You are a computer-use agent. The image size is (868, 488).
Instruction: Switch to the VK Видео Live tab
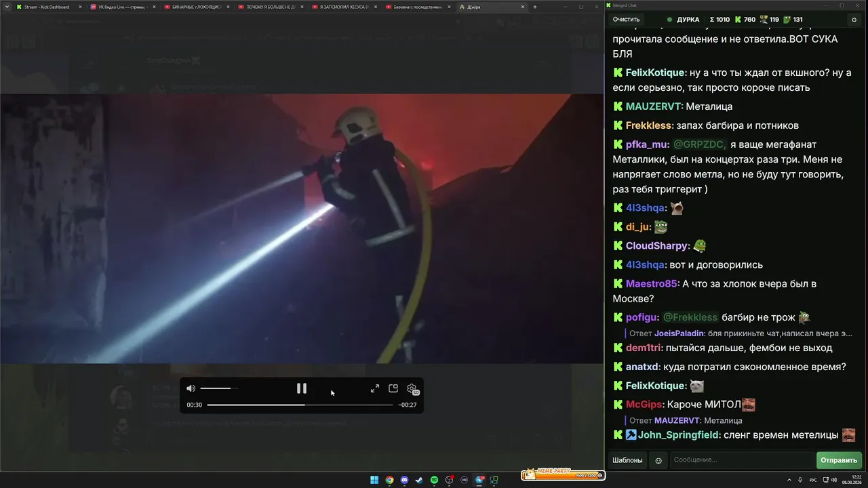[x=121, y=7]
